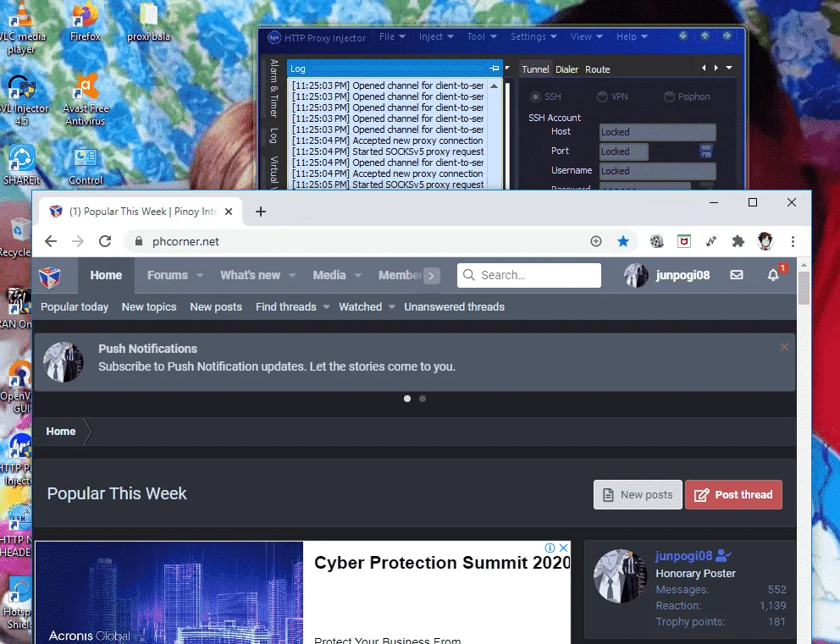The width and height of the screenshot is (840, 644).
Task: Select the Popular This Week browser tab
Action: [141, 212]
